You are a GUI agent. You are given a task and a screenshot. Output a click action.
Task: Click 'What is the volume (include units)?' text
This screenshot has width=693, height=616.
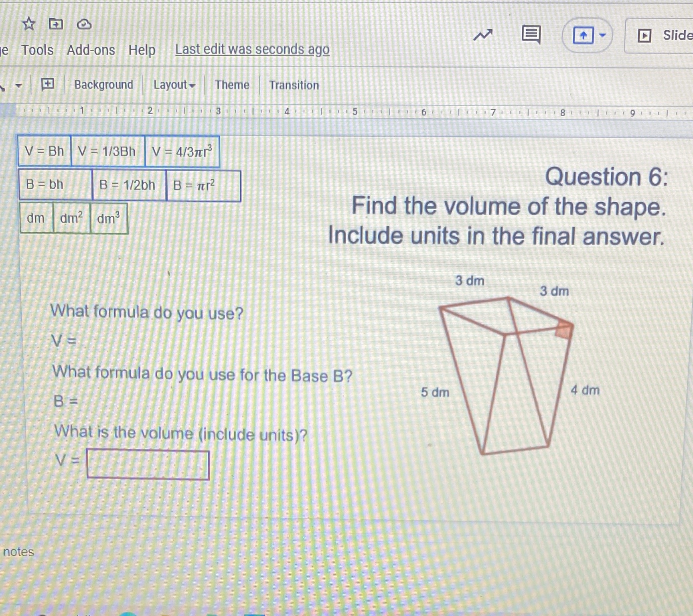pos(181,433)
